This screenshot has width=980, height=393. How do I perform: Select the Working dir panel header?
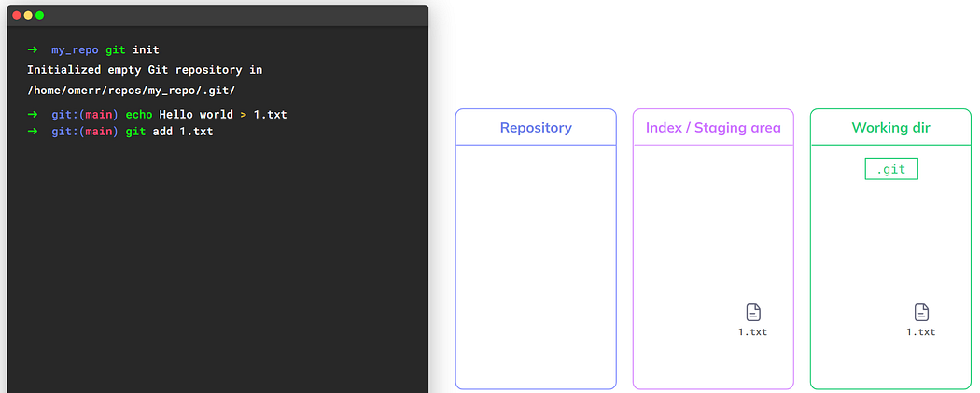tap(890, 128)
